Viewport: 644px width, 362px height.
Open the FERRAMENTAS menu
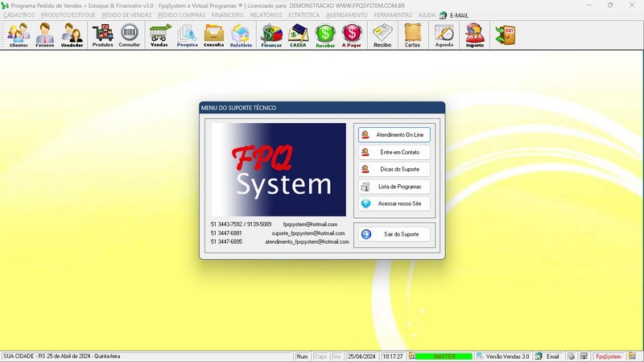click(393, 15)
